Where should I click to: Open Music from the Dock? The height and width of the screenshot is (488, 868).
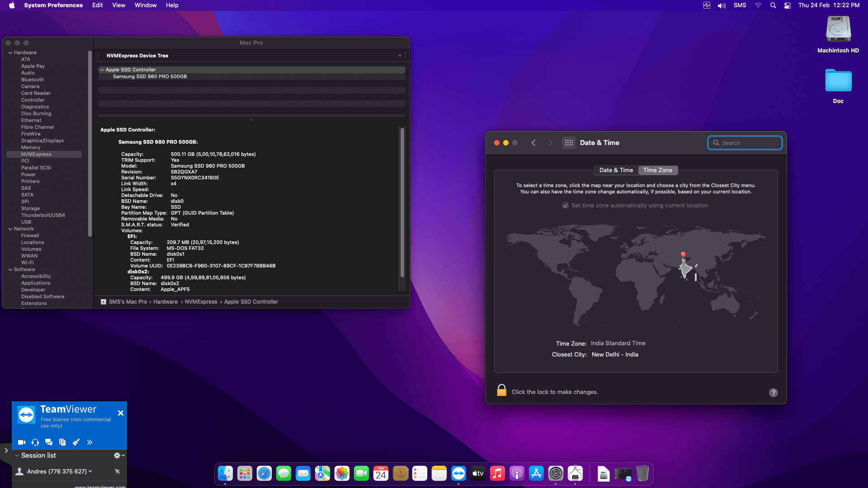click(497, 474)
